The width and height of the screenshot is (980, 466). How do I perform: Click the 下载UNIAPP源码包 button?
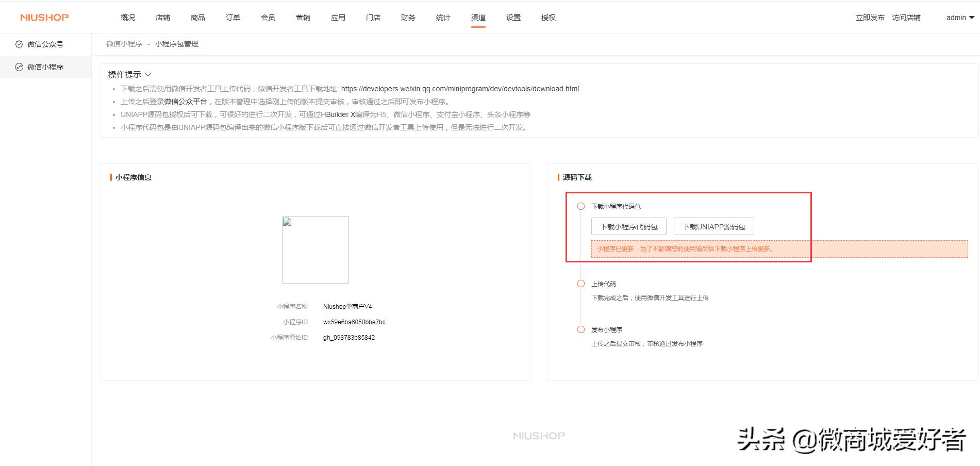[x=714, y=226]
